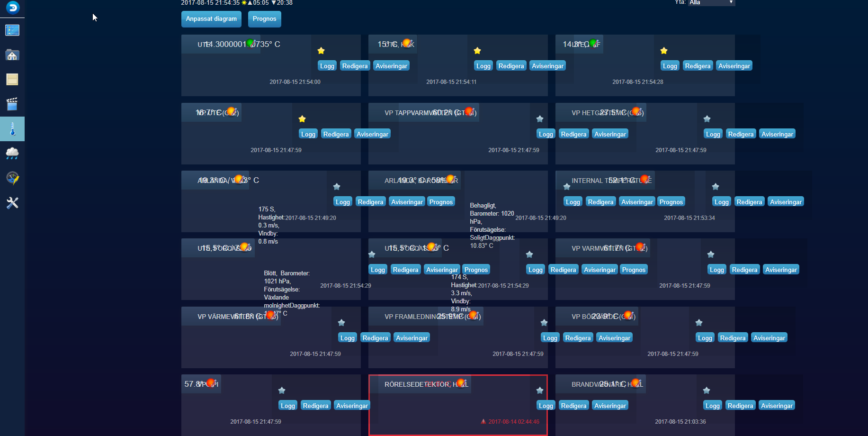Open the Weather rain-cloud sidebar icon
This screenshot has width=868, height=436.
pyautogui.click(x=12, y=154)
